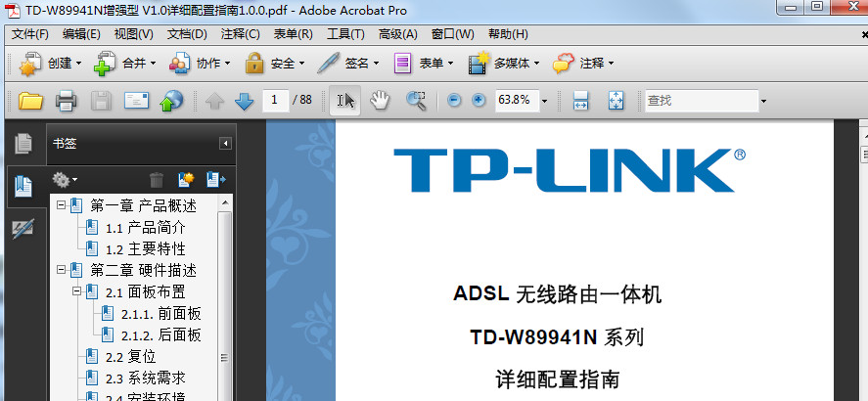Activate the Hand pan tool
The image size is (868, 401).
tap(380, 100)
